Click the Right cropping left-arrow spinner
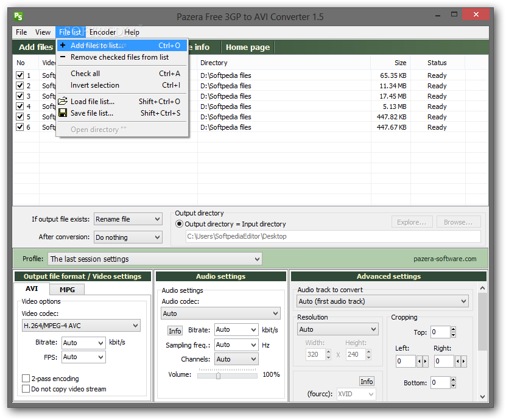 [x=458, y=362]
